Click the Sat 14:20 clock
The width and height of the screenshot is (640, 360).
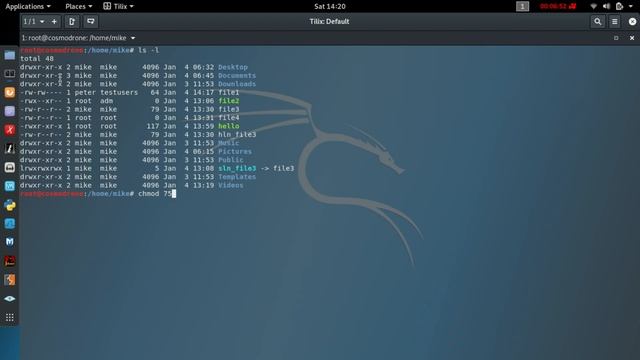pyautogui.click(x=330, y=6)
